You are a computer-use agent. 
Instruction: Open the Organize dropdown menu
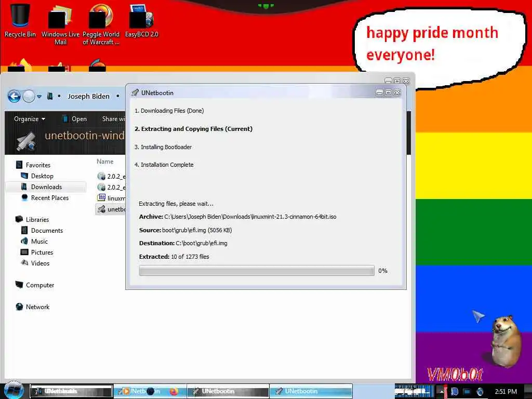[x=30, y=119]
